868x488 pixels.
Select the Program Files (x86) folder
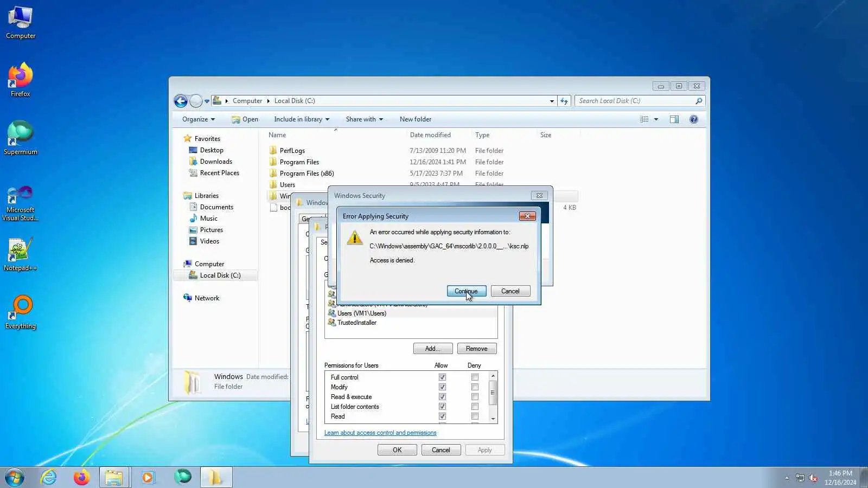(x=307, y=174)
